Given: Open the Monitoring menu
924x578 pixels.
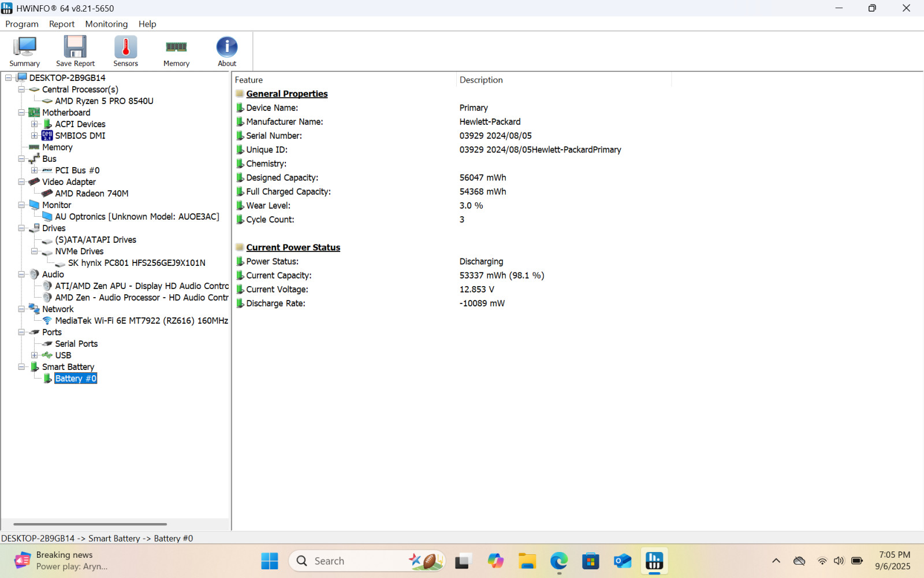Looking at the screenshot, I should pyautogui.click(x=106, y=24).
